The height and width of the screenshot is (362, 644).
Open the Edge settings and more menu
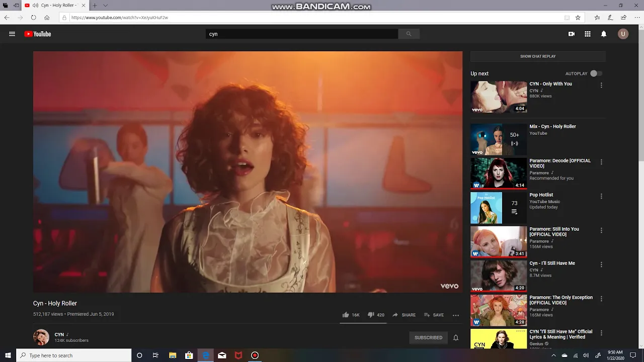pyautogui.click(x=637, y=18)
